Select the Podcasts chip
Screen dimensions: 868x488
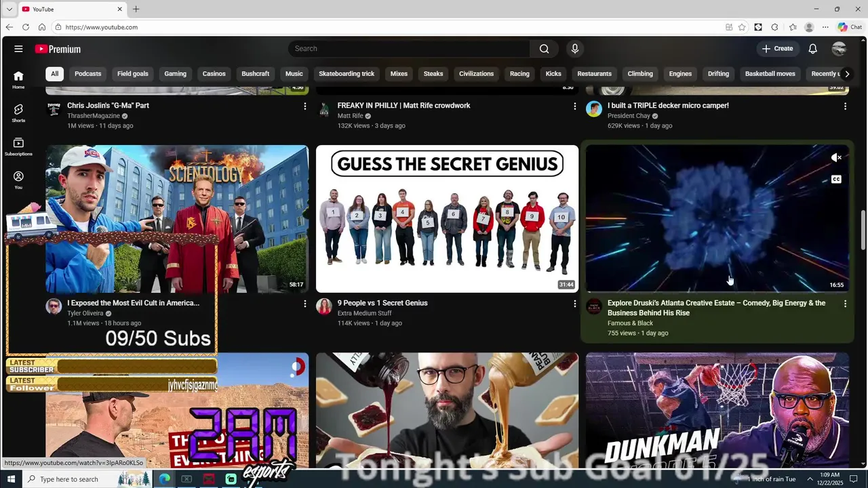tap(87, 74)
